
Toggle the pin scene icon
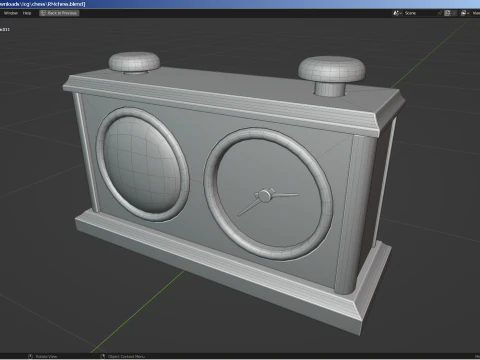click(440, 13)
